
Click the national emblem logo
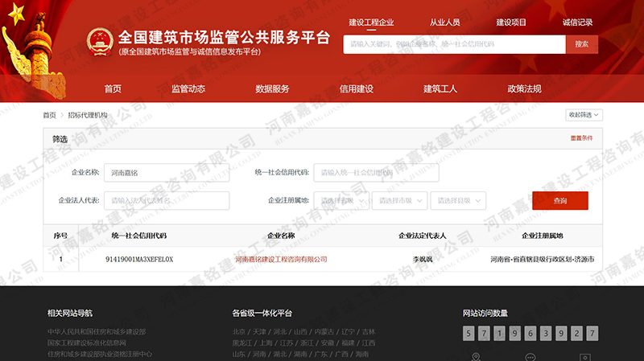point(100,42)
